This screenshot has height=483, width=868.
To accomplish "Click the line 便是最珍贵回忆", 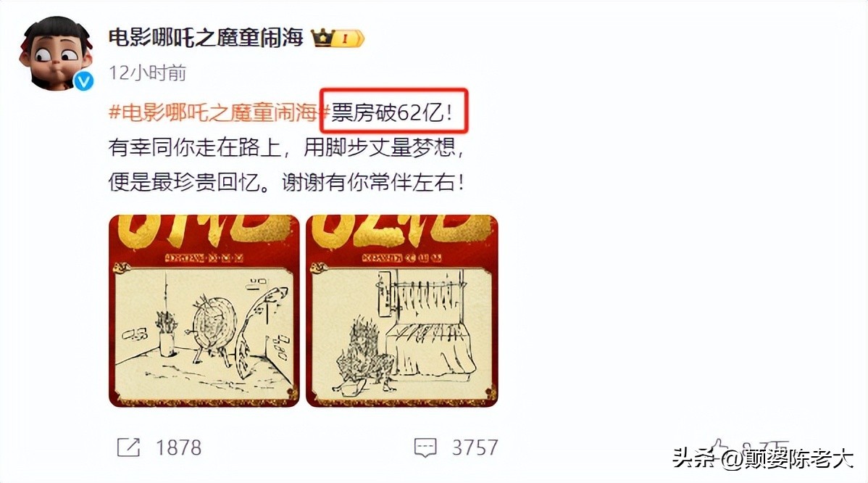I will (x=184, y=182).
